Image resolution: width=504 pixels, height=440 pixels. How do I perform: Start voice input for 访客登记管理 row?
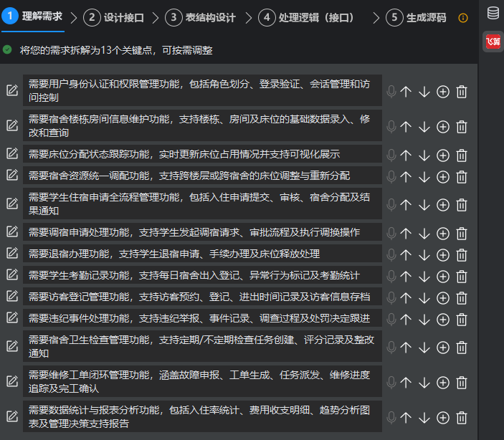[x=391, y=298]
